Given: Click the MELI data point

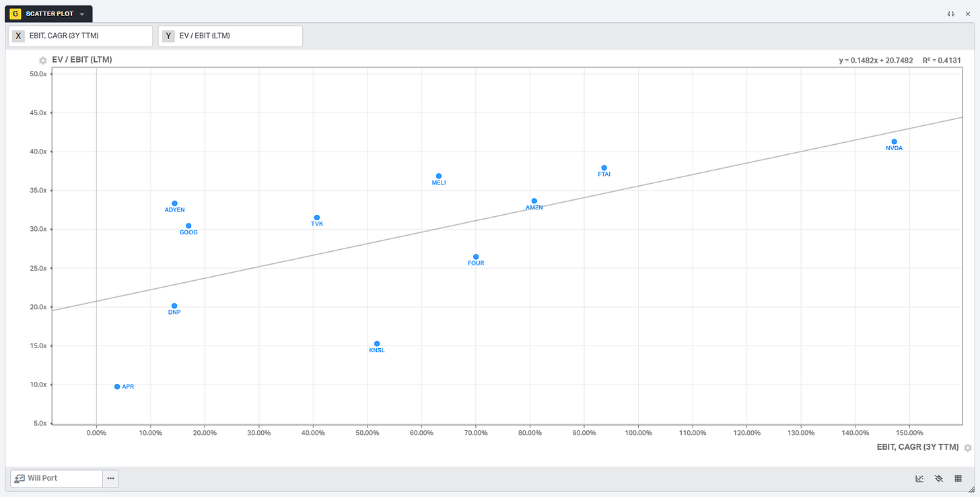Looking at the screenshot, I should [x=439, y=176].
